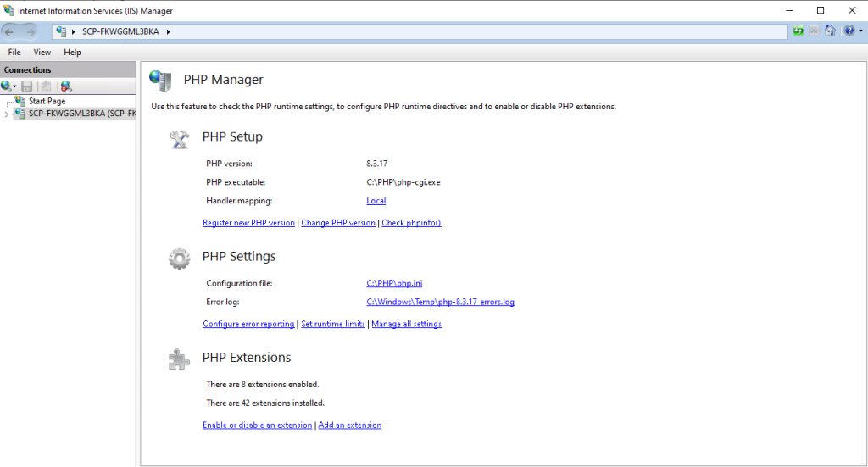The image size is (868, 467).
Task: Open the Local handler mapping link
Action: [376, 201]
